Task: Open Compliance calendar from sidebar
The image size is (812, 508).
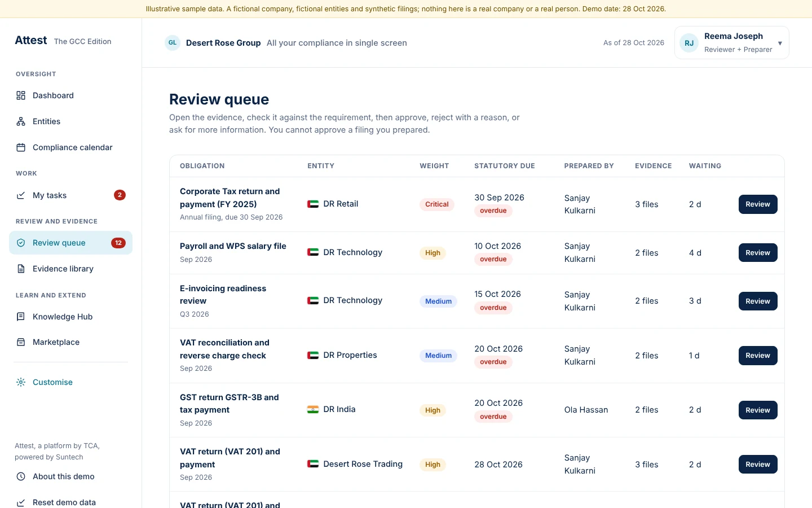Action: [x=70, y=147]
